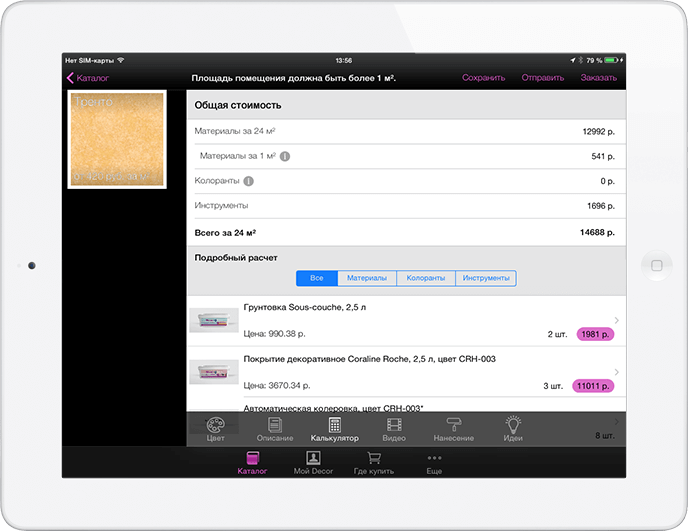Select the Все filter segment

(316, 278)
